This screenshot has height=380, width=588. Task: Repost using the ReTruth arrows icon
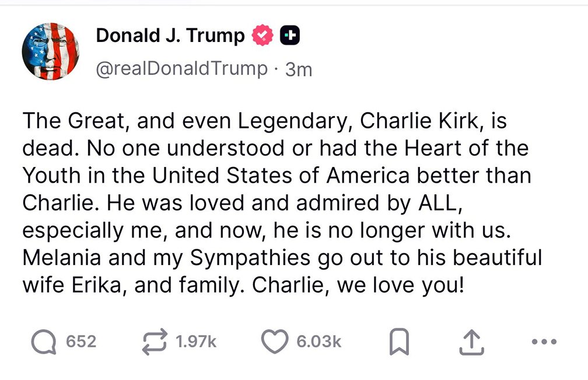coord(155,342)
